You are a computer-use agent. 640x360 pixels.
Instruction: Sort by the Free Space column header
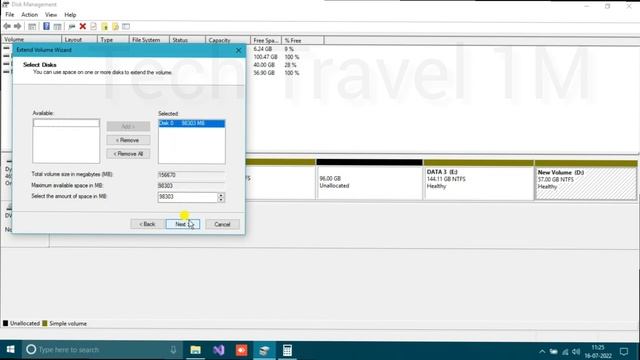pyautogui.click(x=266, y=40)
